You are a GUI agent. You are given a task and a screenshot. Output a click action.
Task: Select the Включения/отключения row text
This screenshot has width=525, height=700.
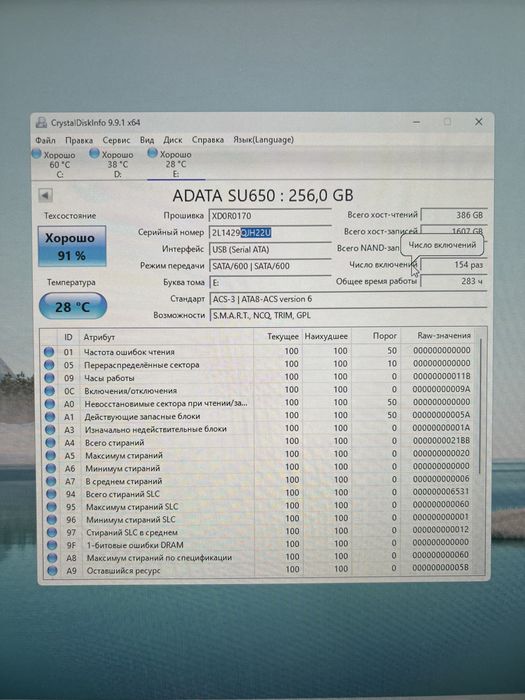tap(131, 391)
